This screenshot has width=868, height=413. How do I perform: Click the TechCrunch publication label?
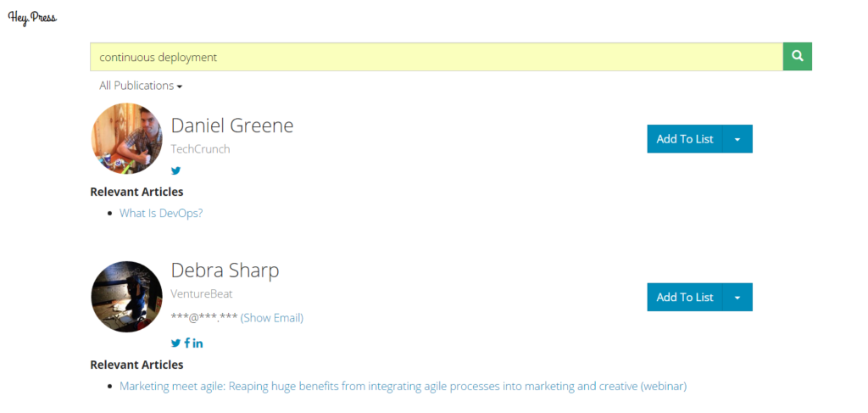[x=201, y=149]
